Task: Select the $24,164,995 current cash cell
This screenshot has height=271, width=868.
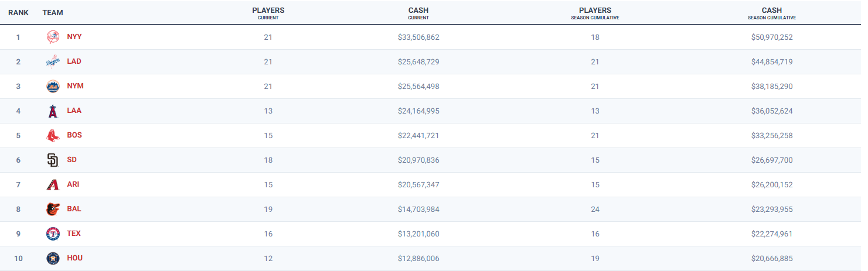Action: 418,111
